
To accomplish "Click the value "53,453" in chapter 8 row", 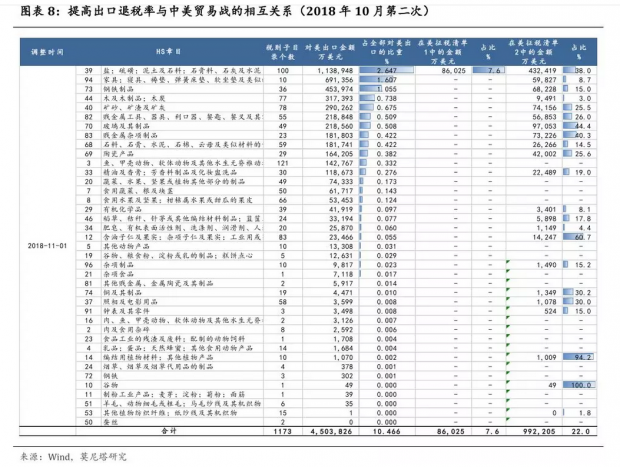I will [x=341, y=200].
